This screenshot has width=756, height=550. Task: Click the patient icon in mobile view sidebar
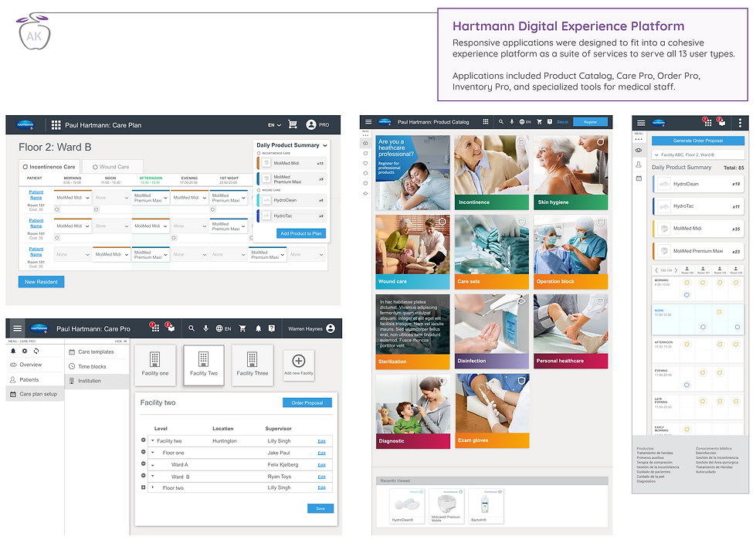[x=639, y=165]
